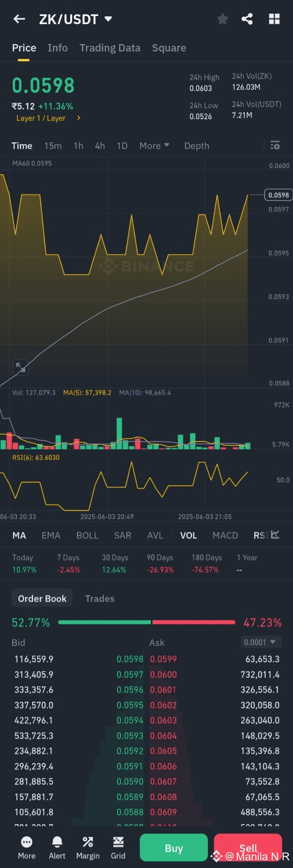This screenshot has width=293, height=868.
Task: Tap the 90 Days -26.93% performance
Action: [x=160, y=563]
